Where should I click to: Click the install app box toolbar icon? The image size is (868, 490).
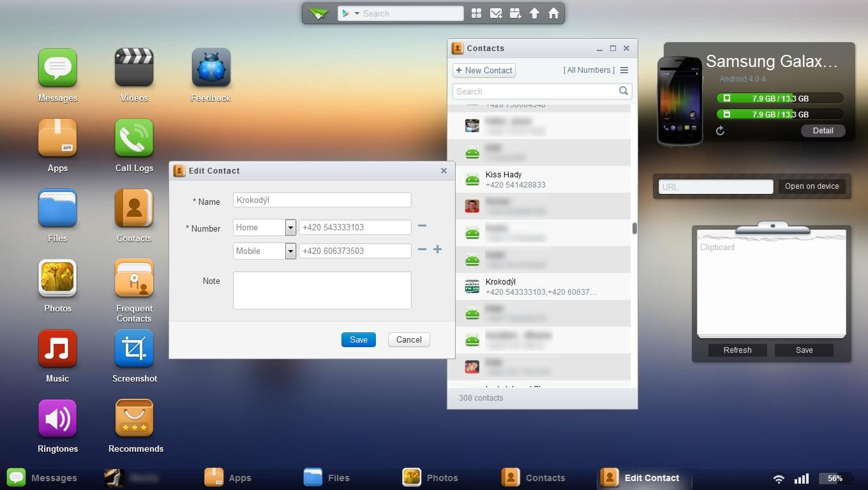point(515,13)
